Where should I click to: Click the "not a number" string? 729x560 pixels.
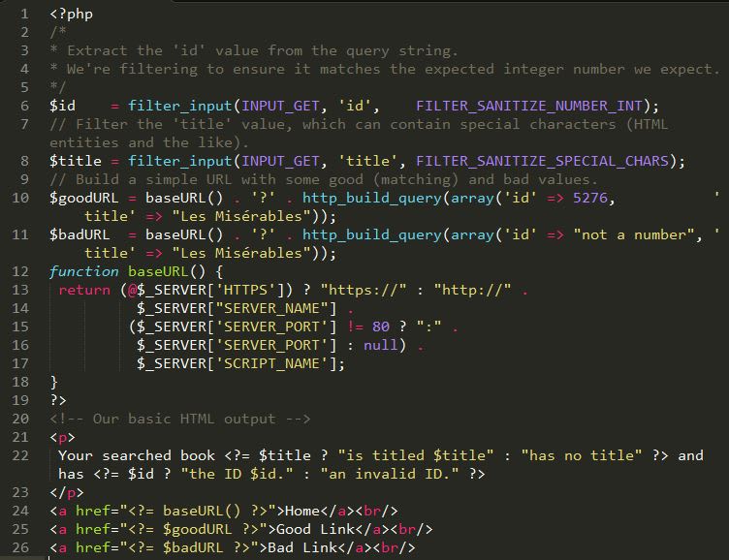pos(634,234)
